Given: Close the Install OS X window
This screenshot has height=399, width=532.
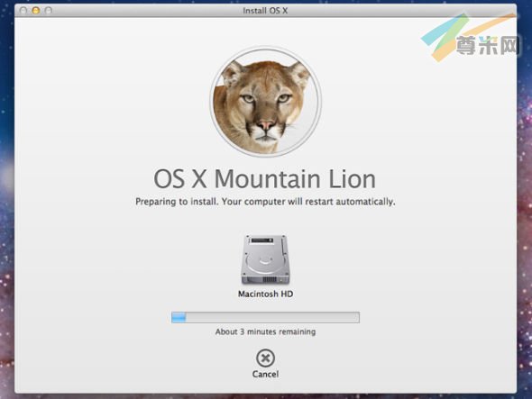Looking at the screenshot, I should 23,11.
